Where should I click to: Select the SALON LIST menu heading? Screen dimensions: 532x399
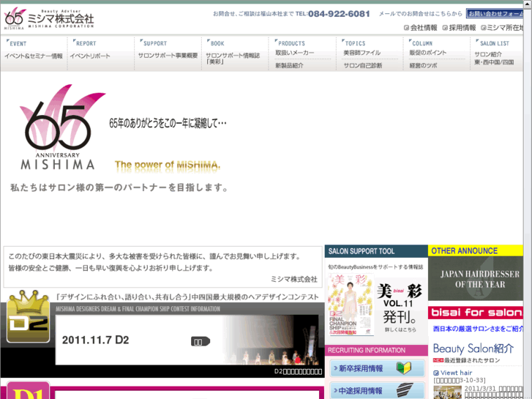click(492, 43)
